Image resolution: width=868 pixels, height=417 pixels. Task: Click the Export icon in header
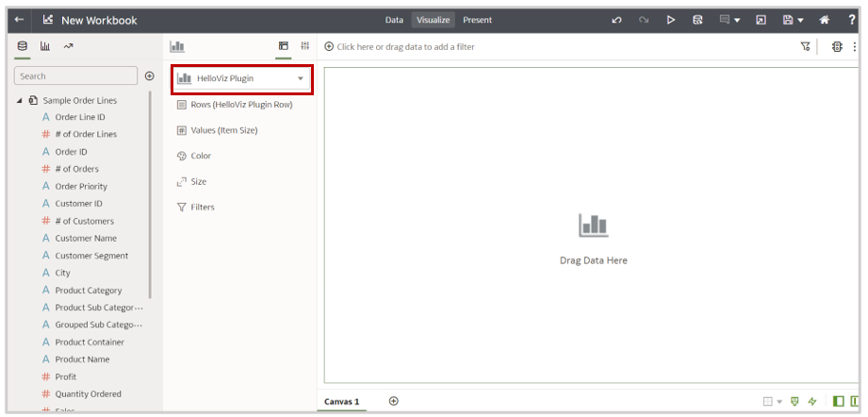click(x=762, y=20)
